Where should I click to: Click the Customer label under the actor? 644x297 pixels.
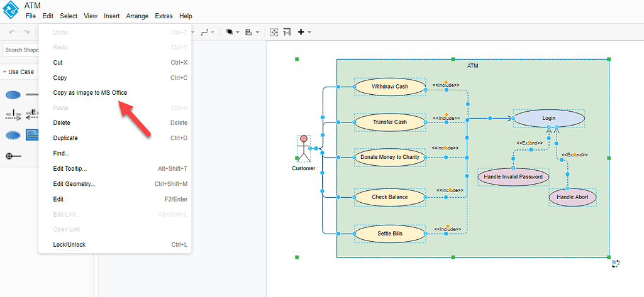pyautogui.click(x=304, y=168)
